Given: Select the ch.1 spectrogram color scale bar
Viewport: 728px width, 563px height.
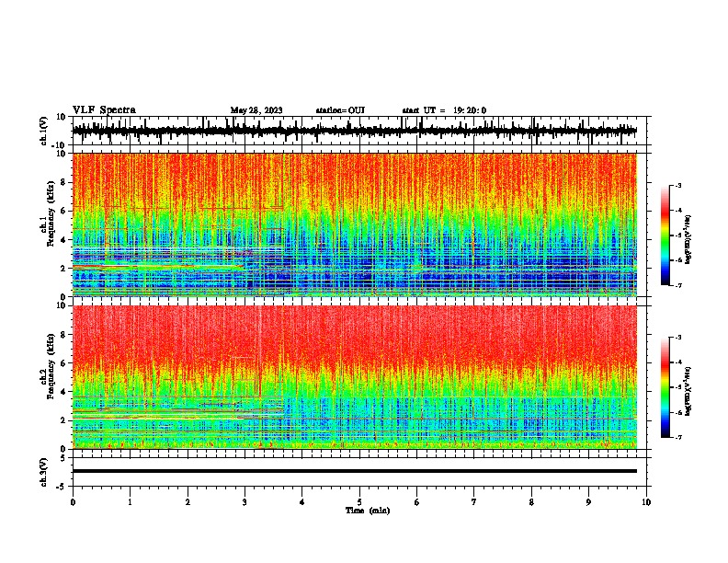Looking at the screenshot, I should [665, 236].
